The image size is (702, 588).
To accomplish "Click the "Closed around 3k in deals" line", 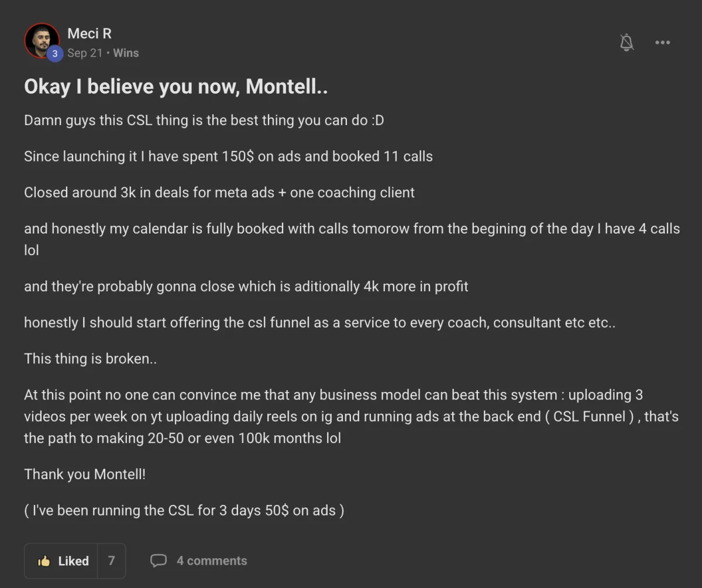I will coord(219,192).
